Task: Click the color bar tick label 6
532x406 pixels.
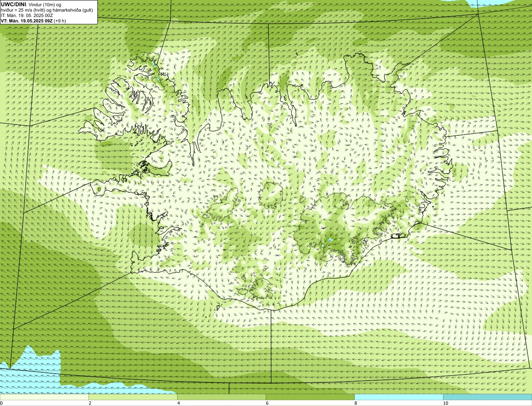Action: 267,403
